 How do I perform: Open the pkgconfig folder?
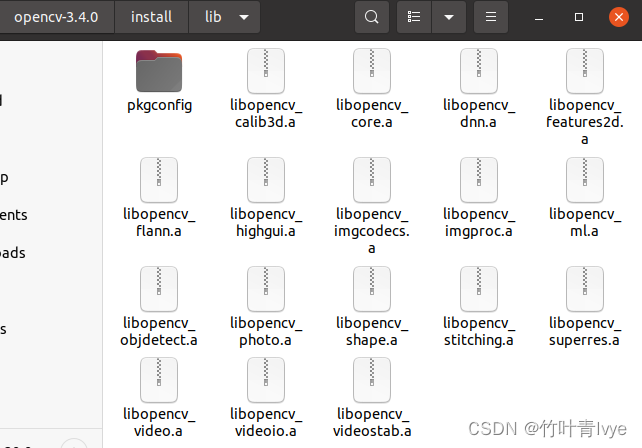159,71
